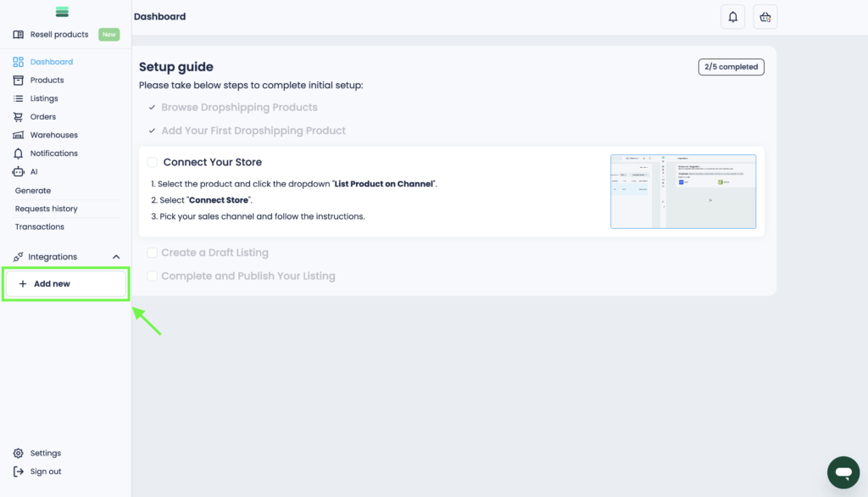Open the Connect Your Store preview thumbnail
The image size is (868, 497).
tap(682, 192)
